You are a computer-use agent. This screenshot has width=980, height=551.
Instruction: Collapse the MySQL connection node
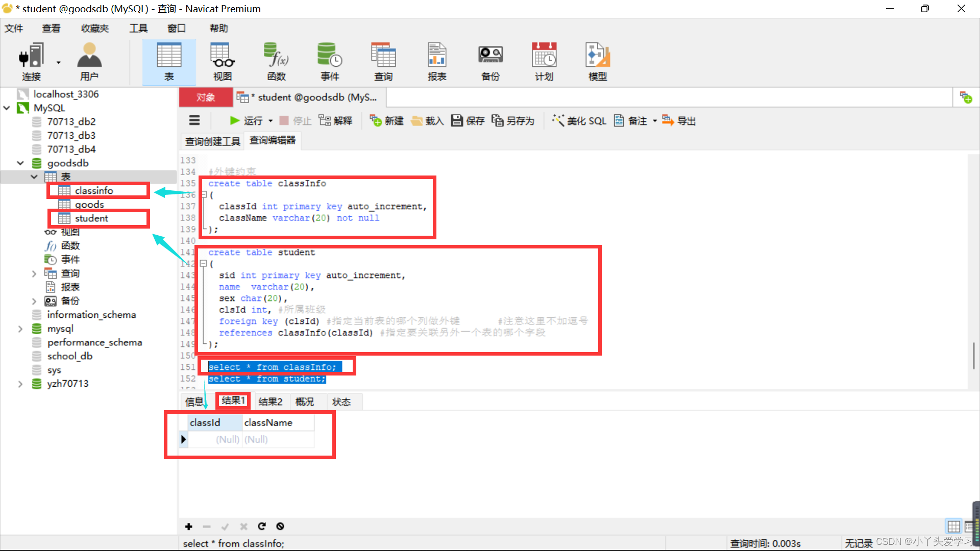[7, 108]
